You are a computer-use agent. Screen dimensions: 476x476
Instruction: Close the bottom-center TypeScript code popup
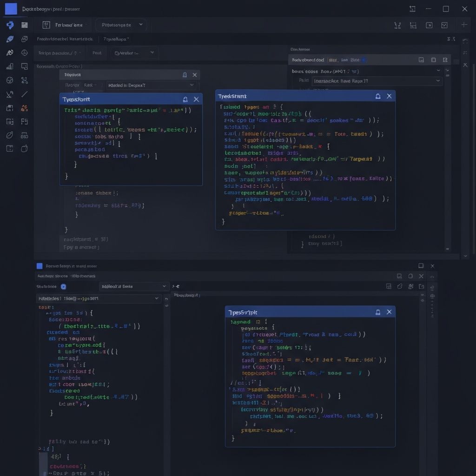389,312
